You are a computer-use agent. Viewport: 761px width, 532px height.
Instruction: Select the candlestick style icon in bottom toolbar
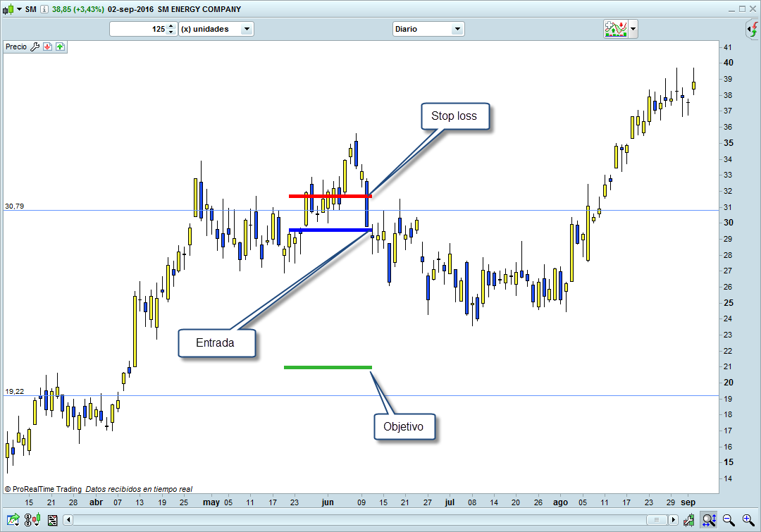tap(33, 520)
